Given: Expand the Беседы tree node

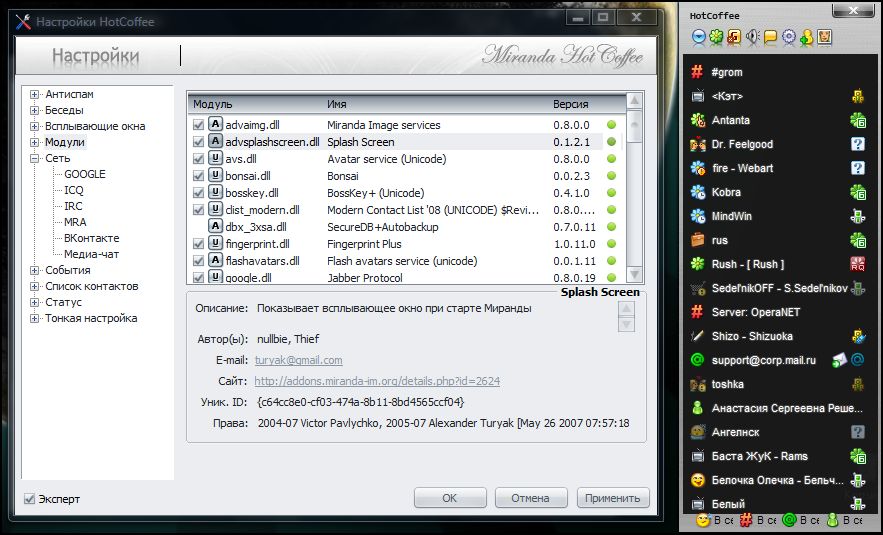Looking at the screenshot, I should click(34, 110).
